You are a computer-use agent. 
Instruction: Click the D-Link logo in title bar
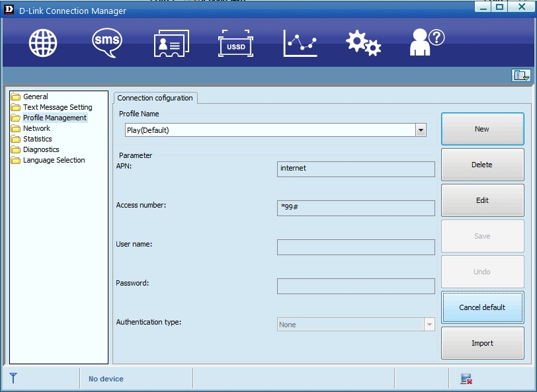coord(9,10)
